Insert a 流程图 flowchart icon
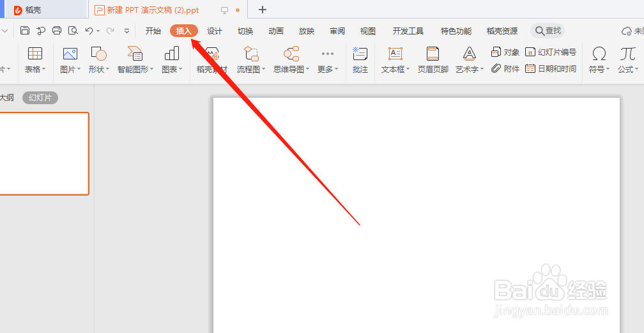Image resolution: width=644 pixels, height=333 pixels. 251,54
